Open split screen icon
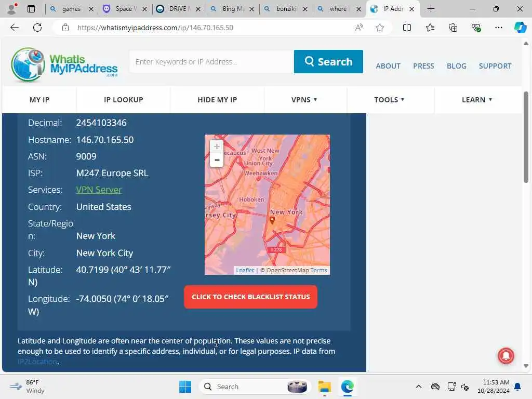 407,28
